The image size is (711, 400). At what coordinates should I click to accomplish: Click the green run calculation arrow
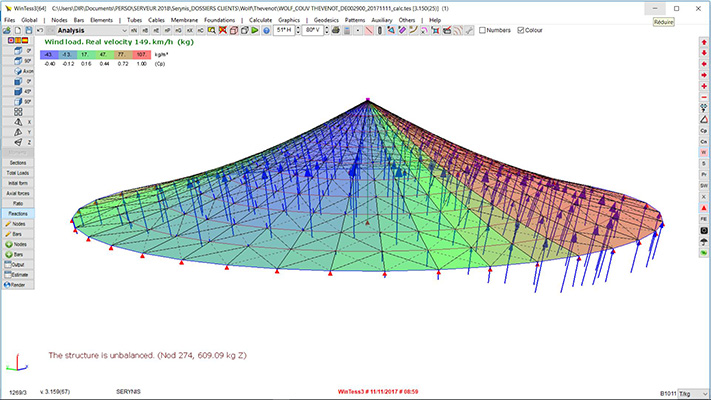[253, 31]
